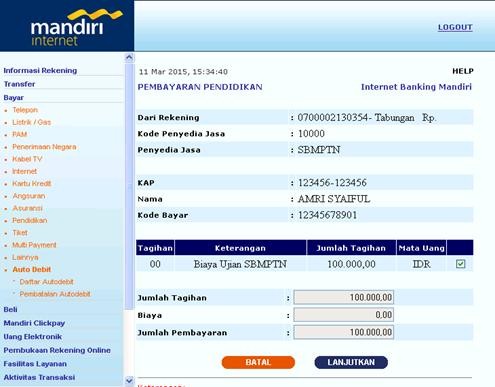Screen dimensions: 495x387
Task: Open Informasi Rekening menu
Action: coord(40,71)
